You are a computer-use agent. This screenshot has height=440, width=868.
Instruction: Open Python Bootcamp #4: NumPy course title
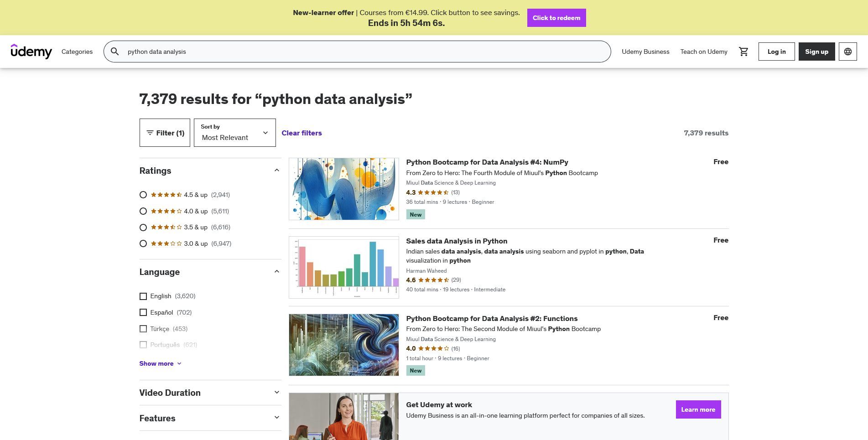click(487, 162)
